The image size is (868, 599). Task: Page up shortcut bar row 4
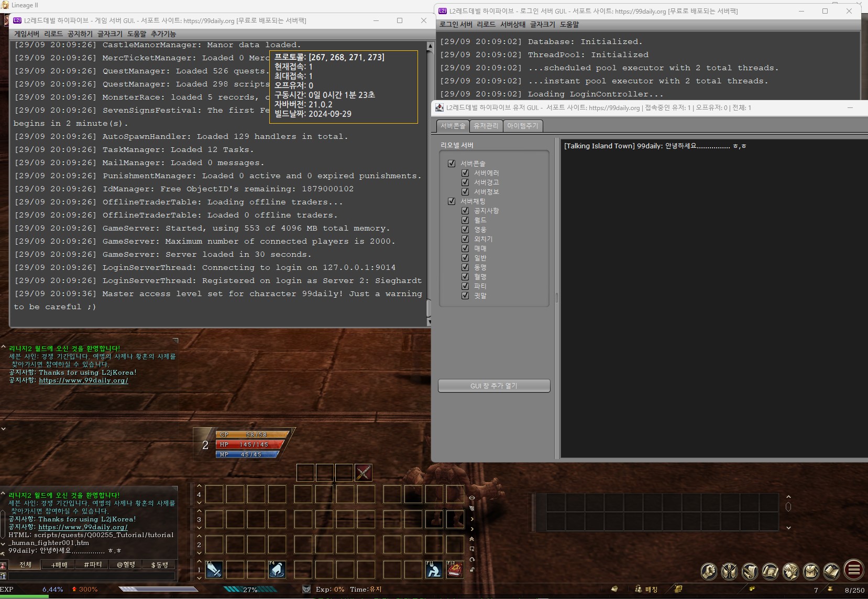[199, 486]
